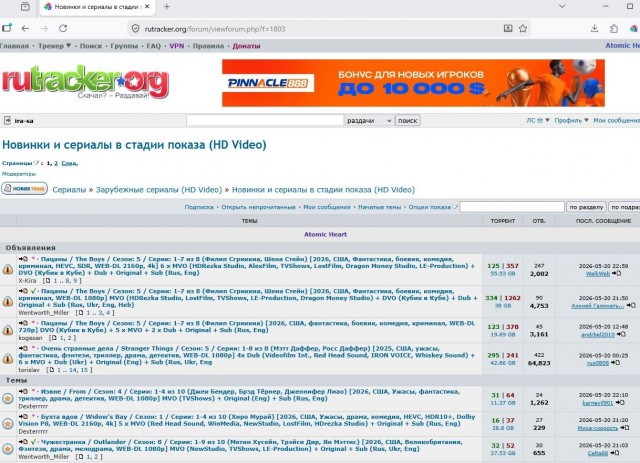640x463 pixels.
Task: Click the Модераторы link
Action: (x=19, y=174)
